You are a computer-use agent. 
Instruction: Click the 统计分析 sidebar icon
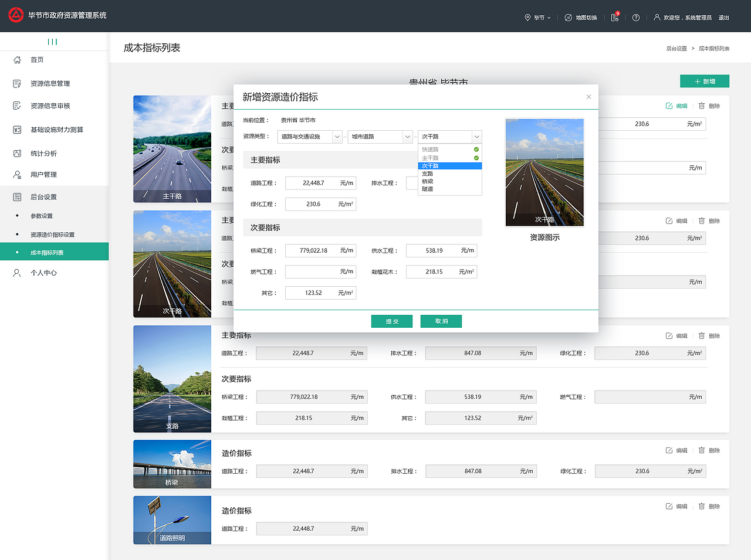click(x=17, y=154)
